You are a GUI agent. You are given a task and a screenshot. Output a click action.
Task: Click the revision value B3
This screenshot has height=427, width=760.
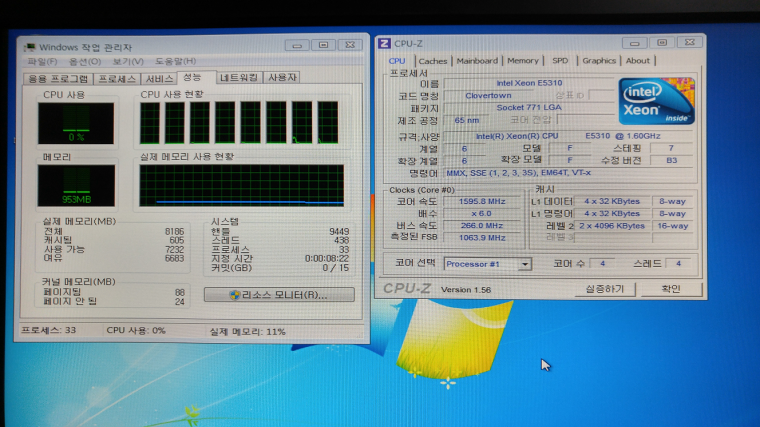coord(671,160)
